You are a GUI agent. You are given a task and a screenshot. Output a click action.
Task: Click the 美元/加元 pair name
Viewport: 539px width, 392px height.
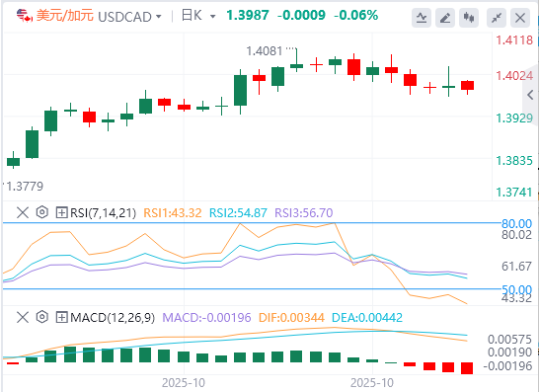64,16
